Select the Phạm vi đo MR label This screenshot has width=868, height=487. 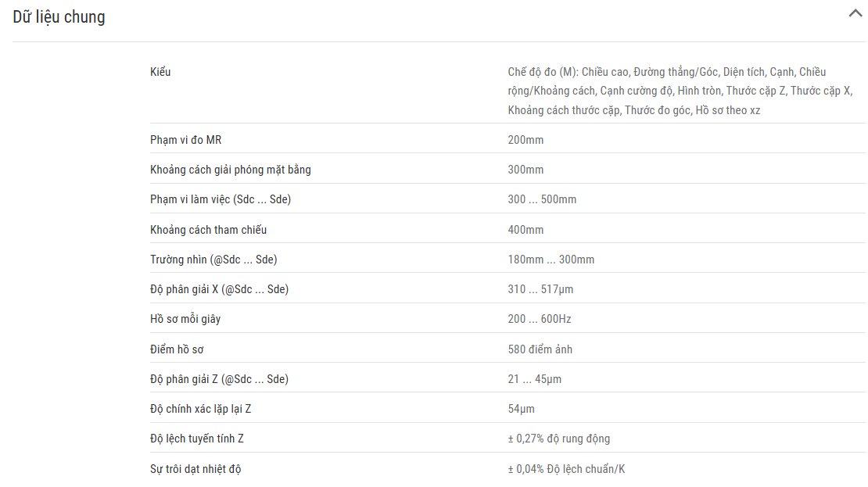(x=185, y=140)
